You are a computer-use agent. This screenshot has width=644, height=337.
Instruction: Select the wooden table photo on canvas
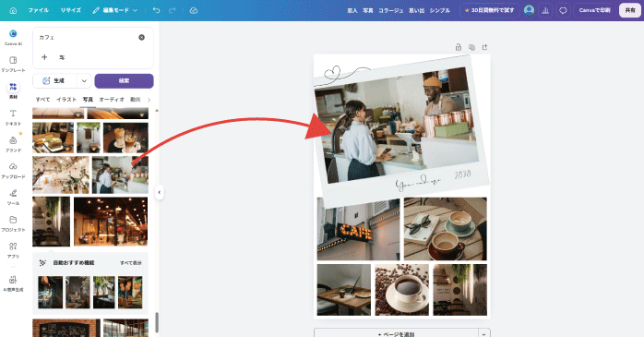click(x=344, y=290)
